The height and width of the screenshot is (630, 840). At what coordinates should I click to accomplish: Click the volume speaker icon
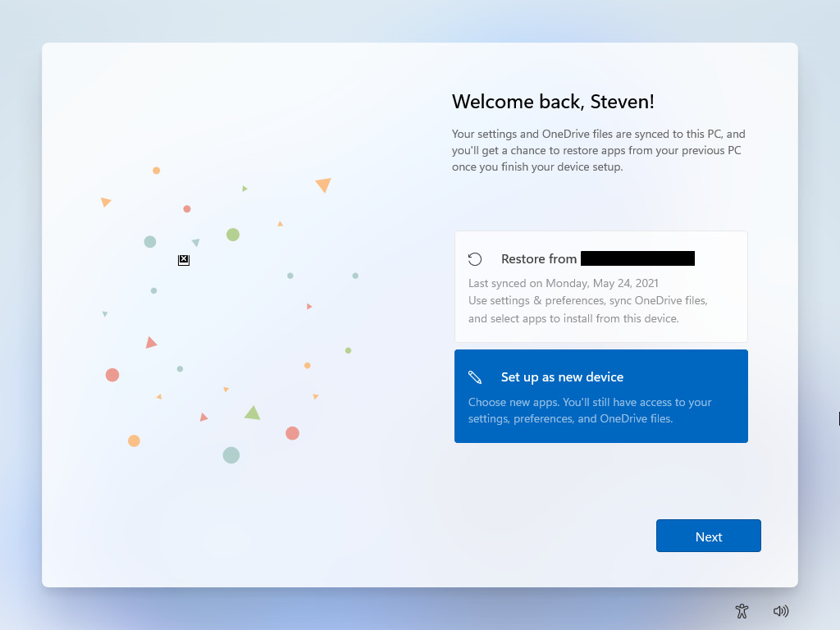781,610
